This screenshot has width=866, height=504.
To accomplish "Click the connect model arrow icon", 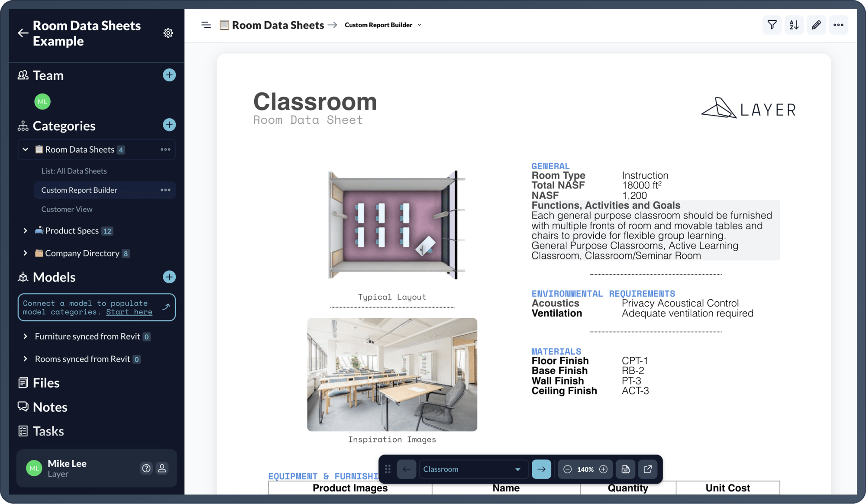I will pos(166,307).
